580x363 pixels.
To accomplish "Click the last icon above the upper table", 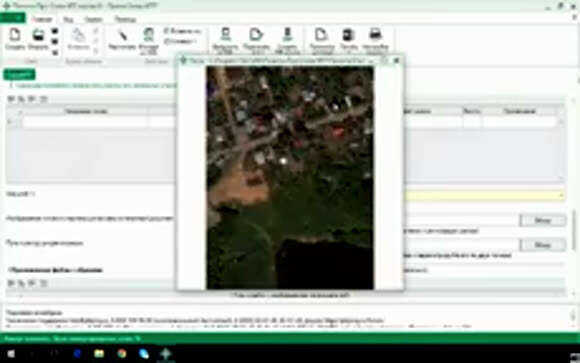I will (44, 99).
